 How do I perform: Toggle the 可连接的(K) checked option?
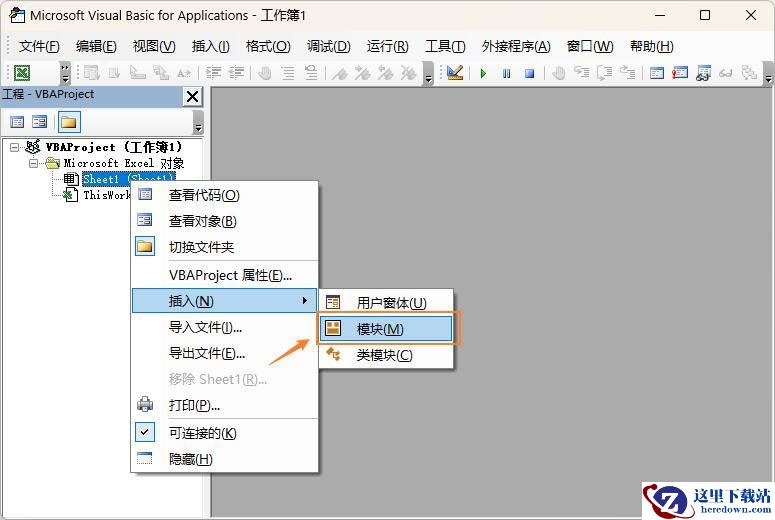tap(225, 433)
